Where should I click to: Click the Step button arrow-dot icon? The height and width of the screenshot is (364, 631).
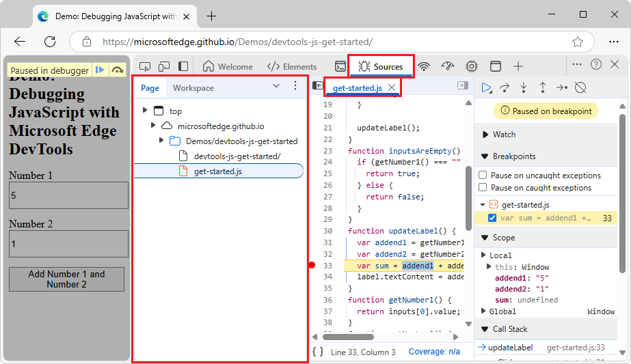[x=562, y=87]
